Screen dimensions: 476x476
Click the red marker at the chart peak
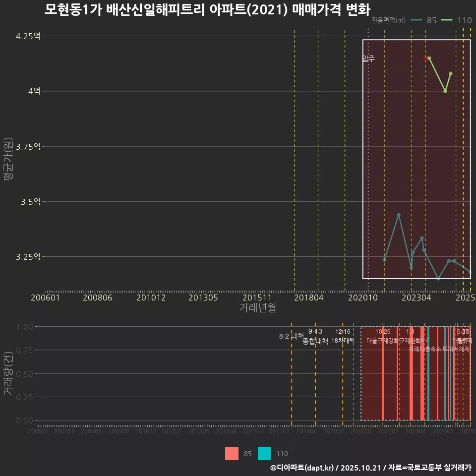tap(425, 57)
